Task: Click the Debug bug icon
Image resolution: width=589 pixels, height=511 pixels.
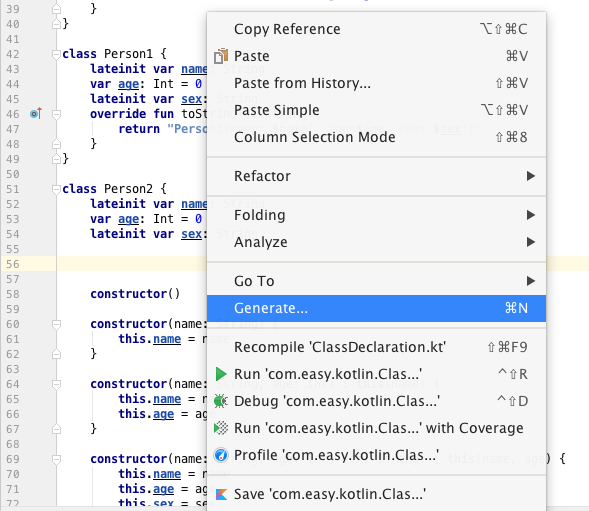Action: [x=220, y=401]
